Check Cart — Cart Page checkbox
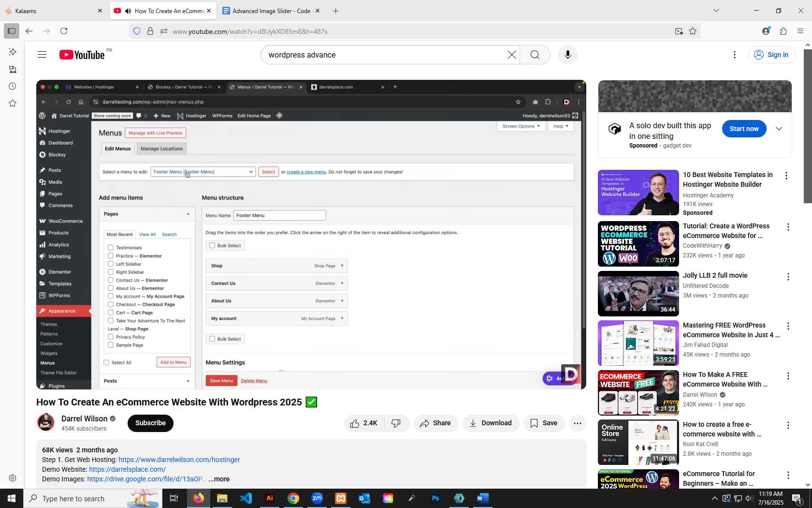The width and height of the screenshot is (812, 508). pos(111,313)
